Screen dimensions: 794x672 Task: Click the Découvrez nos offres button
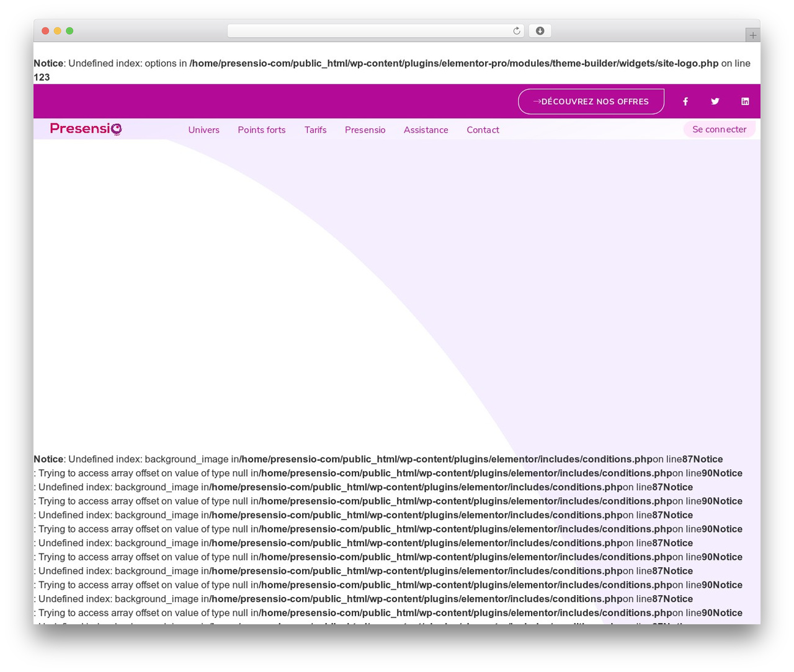click(x=591, y=102)
